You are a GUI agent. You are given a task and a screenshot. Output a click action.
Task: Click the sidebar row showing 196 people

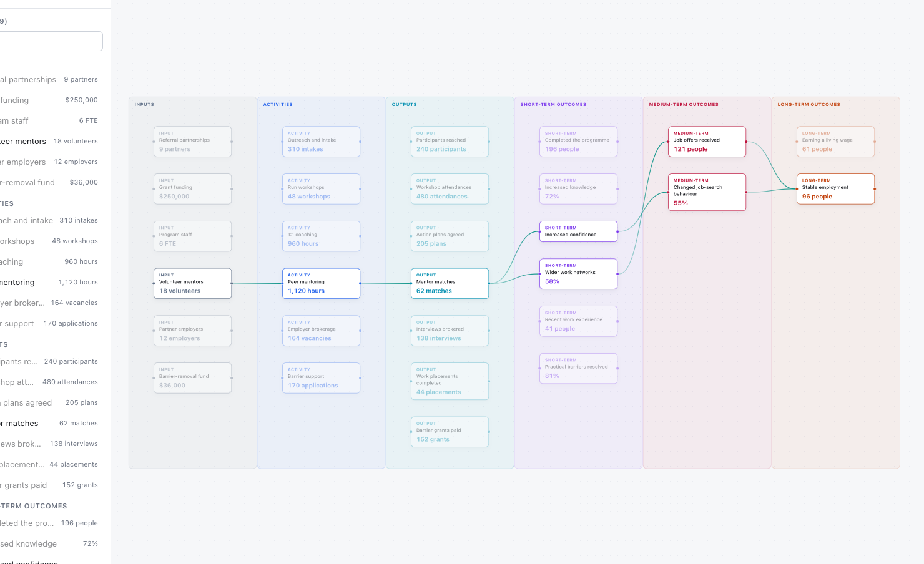pyautogui.click(x=50, y=523)
